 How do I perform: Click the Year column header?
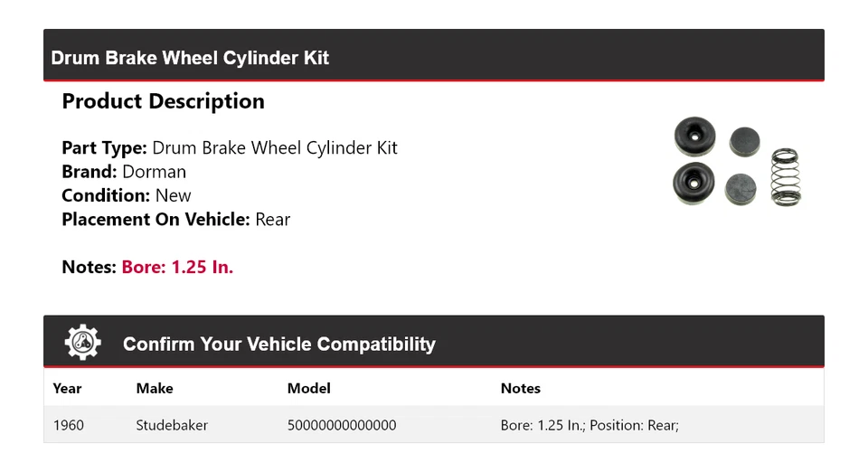67,388
